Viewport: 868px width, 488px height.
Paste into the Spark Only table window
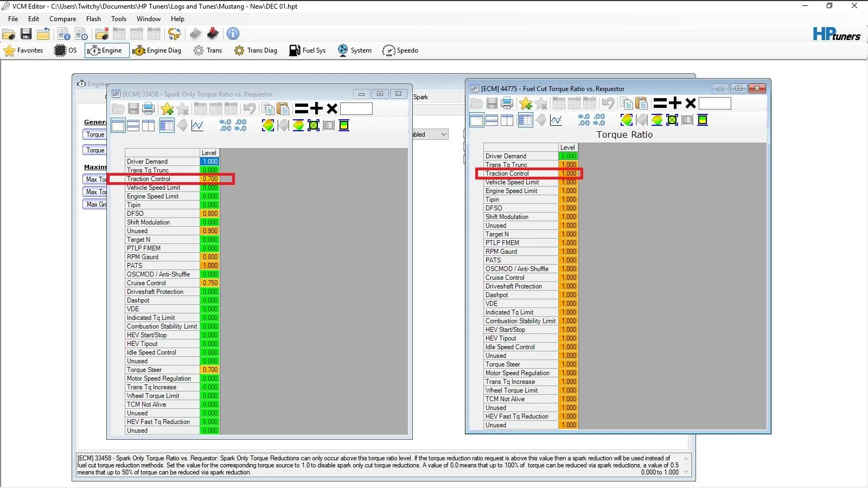pos(283,108)
